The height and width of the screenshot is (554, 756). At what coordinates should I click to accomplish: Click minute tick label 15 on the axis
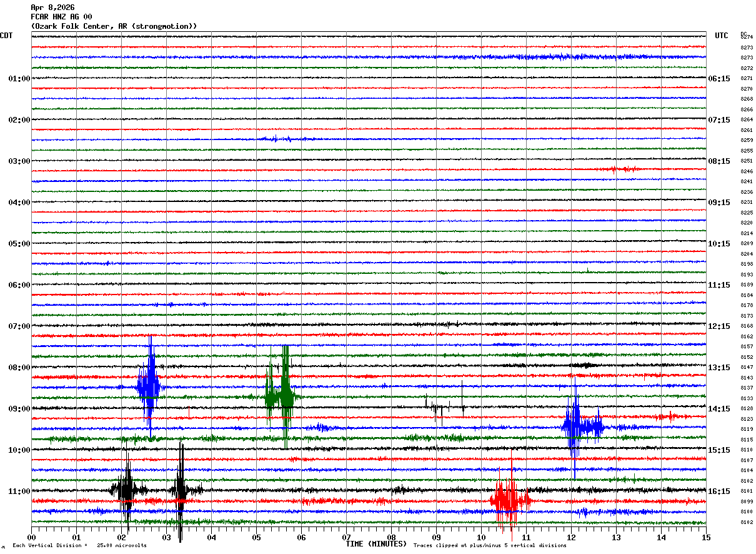706,537
